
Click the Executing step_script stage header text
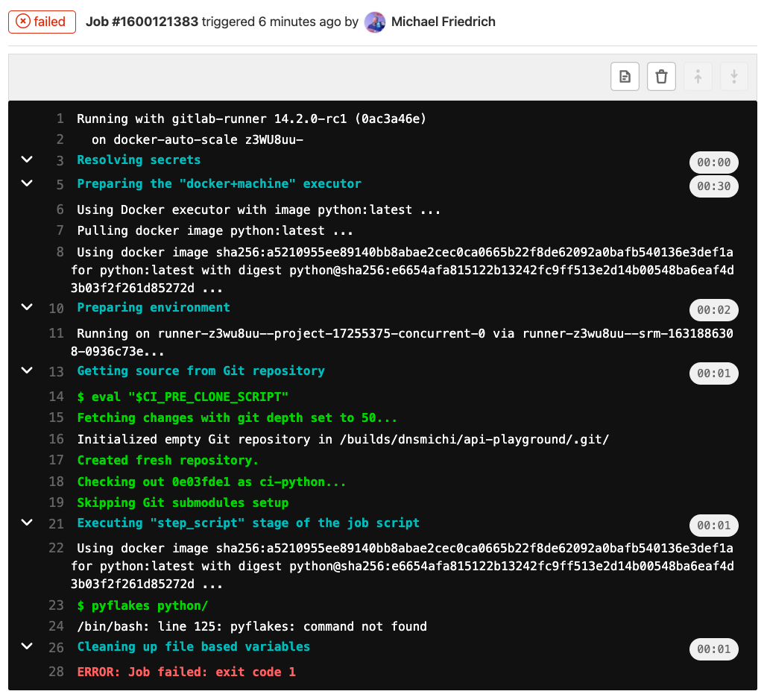(248, 523)
